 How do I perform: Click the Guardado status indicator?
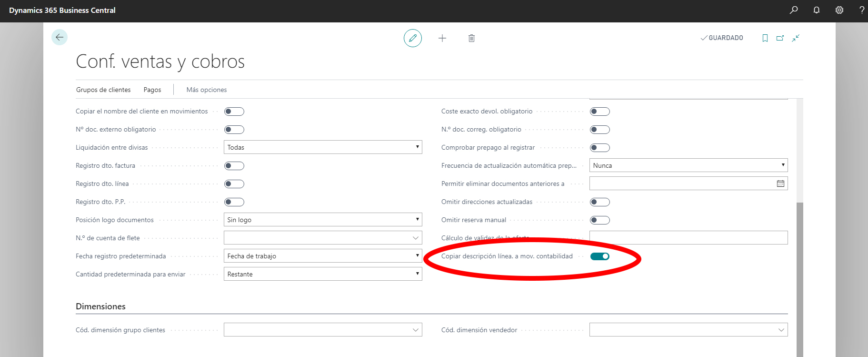[x=722, y=38]
